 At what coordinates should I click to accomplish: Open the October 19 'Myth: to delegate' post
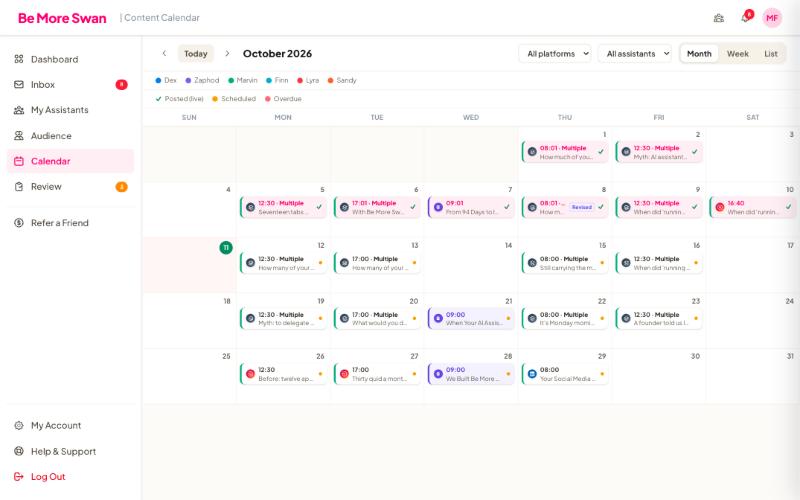tap(284, 318)
